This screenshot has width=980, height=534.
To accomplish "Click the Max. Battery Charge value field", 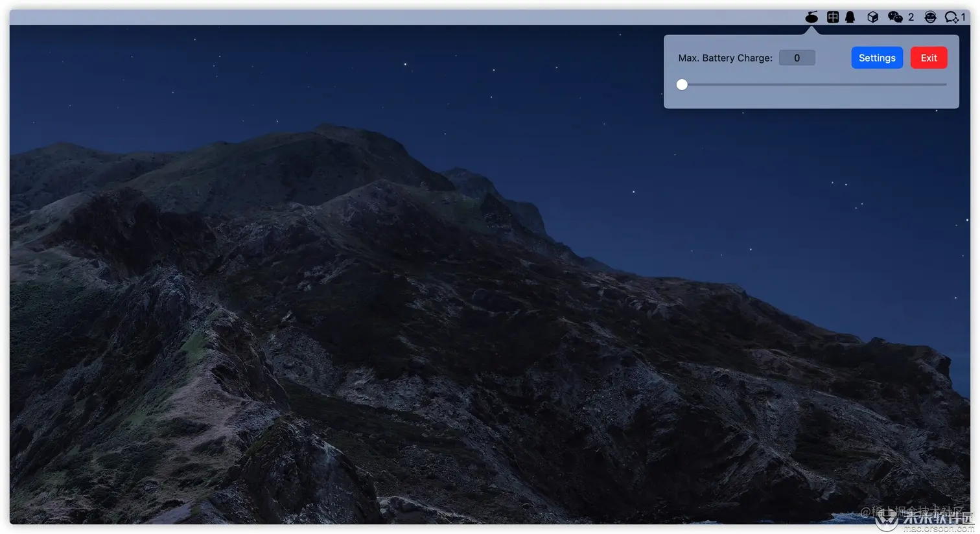I will pos(797,58).
